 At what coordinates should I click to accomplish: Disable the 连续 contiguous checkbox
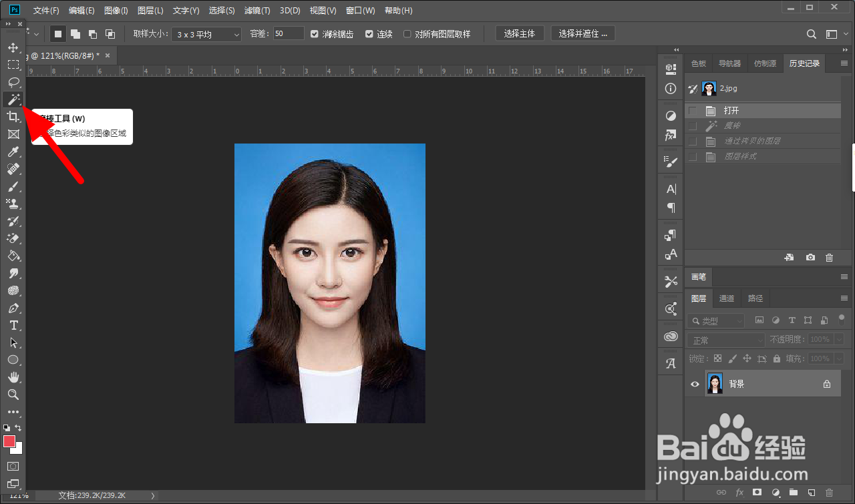point(369,34)
